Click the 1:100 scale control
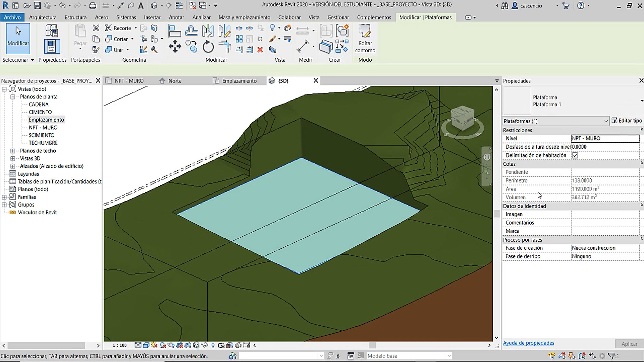The width and height of the screenshot is (644, 362). coord(119,345)
